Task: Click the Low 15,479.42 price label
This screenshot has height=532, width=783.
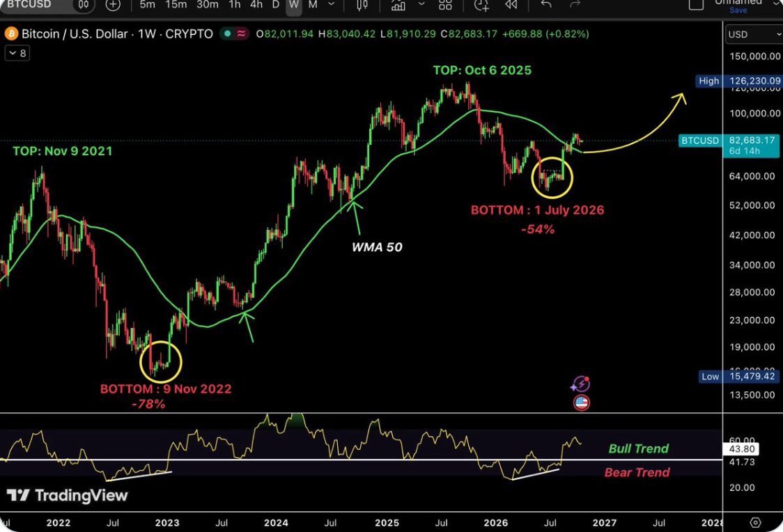Action: pos(739,376)
